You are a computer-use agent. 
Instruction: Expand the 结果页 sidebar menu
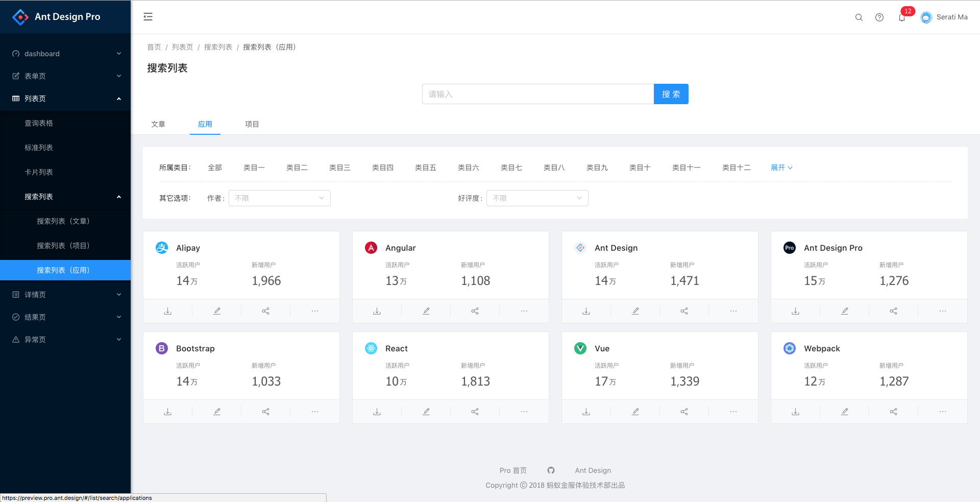(65, 317)
